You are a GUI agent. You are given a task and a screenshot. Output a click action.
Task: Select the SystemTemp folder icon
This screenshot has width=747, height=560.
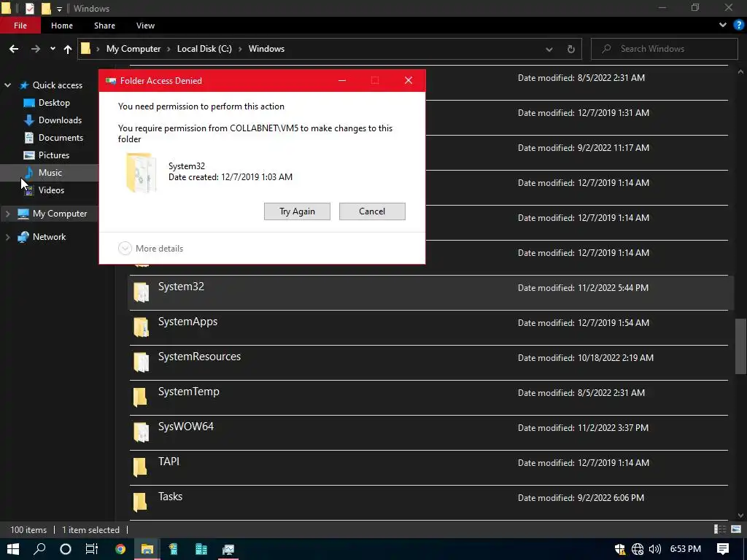140,397
